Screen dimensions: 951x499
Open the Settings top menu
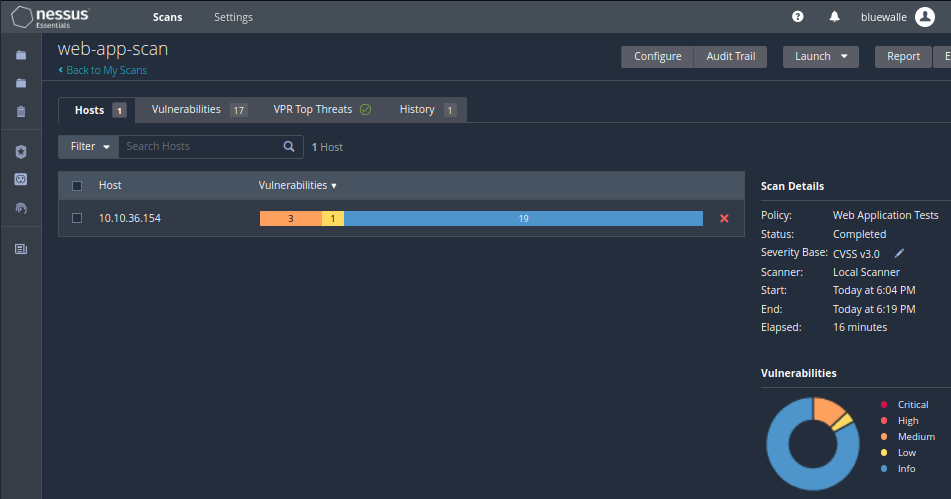tap(234, 17)
